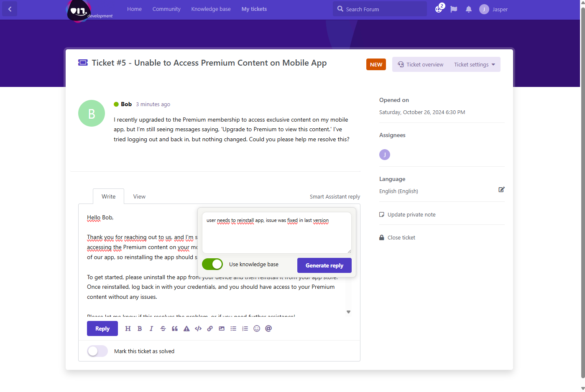Click the ticket title text
The image size is (585, 392).
click(x=209, y=63)
